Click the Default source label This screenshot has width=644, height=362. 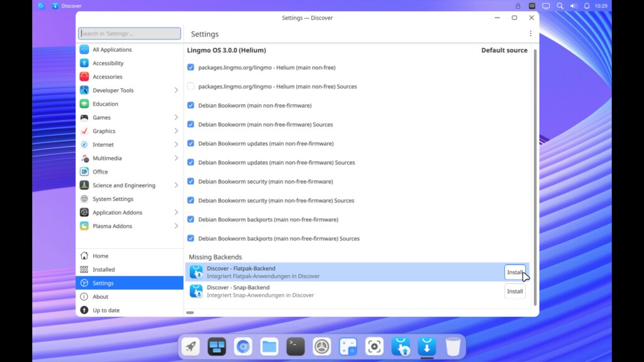click(504, 50)
